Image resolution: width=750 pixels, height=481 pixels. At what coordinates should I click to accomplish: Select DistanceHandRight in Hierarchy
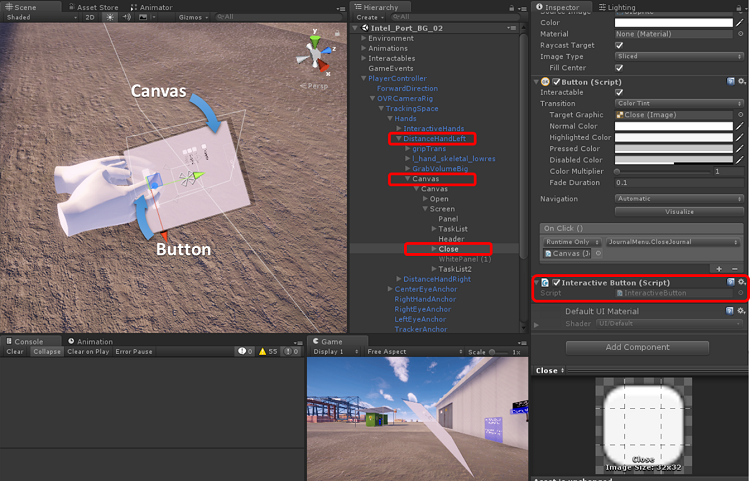(437, 279)
